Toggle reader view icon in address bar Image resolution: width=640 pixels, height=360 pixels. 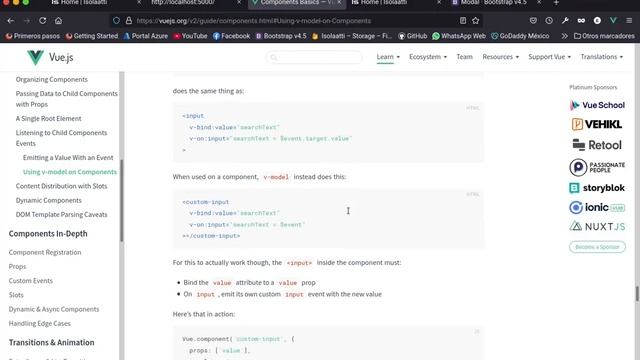pos(462,20)
